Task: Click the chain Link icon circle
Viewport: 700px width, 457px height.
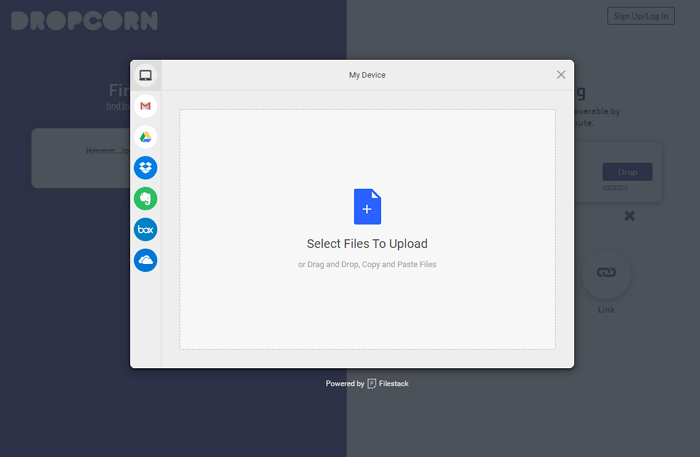Action: click(606, 273)
